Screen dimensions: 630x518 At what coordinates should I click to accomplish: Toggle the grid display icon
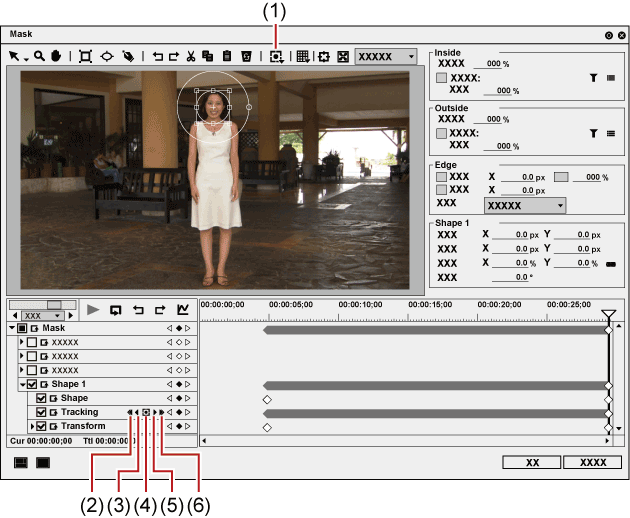click(303, 57)
